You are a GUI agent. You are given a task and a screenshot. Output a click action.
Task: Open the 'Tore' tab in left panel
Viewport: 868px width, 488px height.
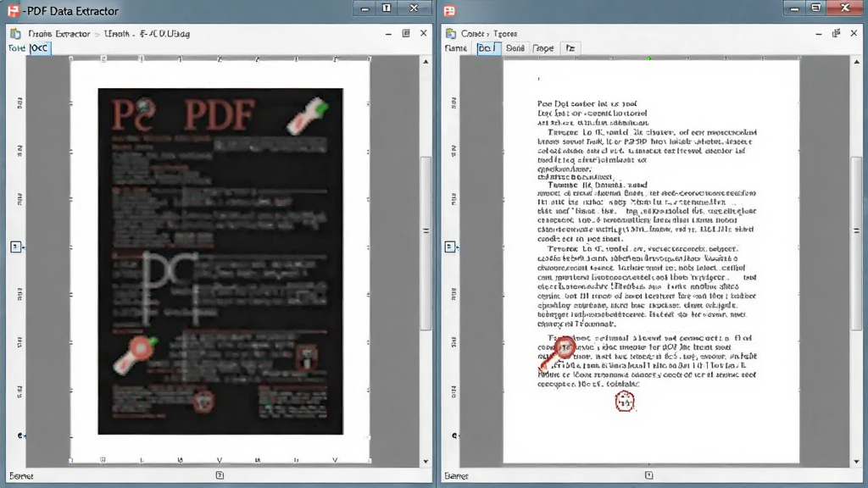click(17, 48)
